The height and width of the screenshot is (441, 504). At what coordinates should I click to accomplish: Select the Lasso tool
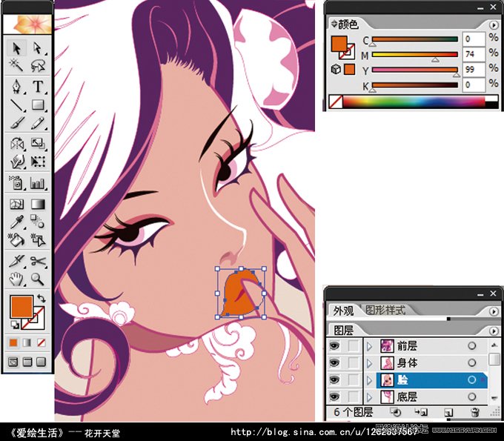[x=38, y=65]
